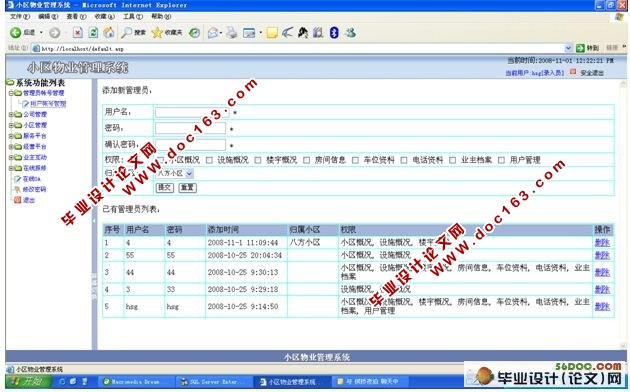630x392 pixels.
Task: Switch to Macromedia Dreamweaver taskbar item
Action: coord(136,382)
